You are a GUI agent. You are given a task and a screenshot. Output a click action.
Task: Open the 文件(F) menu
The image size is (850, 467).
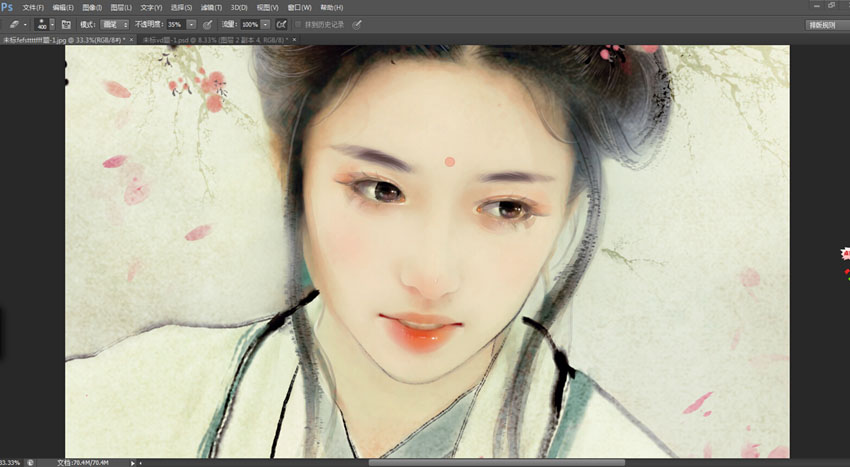click(x=33, y=7)
